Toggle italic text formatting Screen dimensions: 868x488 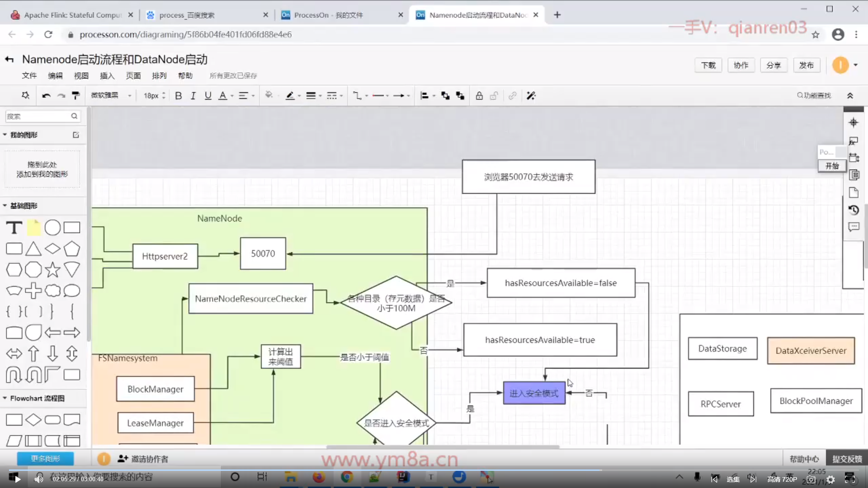(193, 96)
